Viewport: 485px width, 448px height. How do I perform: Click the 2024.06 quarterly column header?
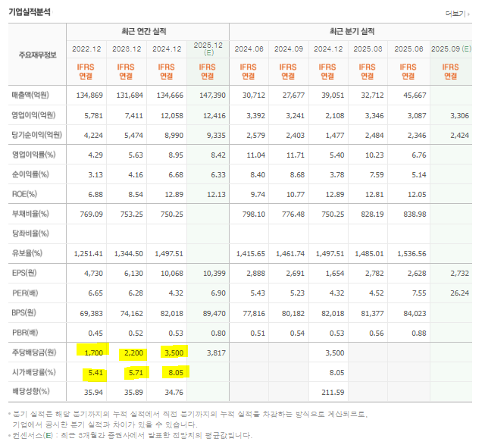click(249, 49)
